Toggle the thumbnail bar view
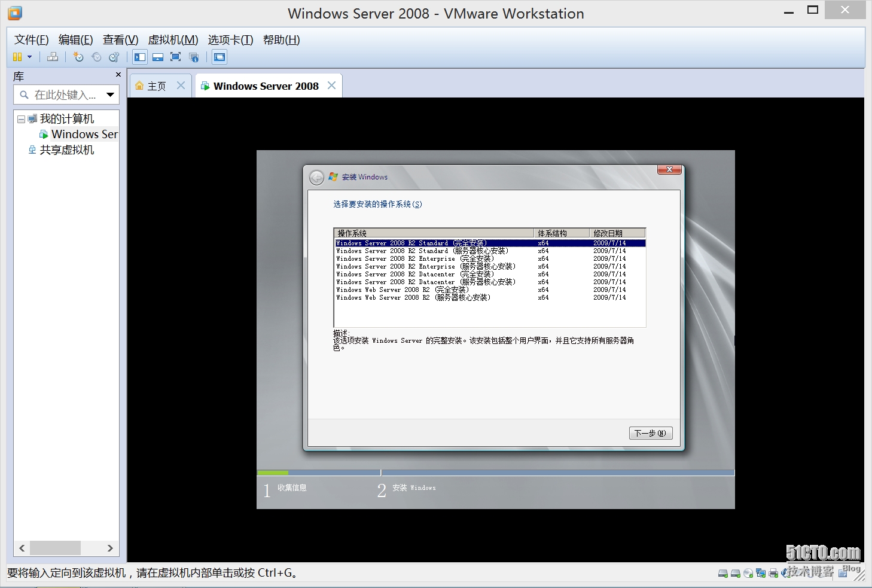This screenshot has width=872, height=588. pyautogui.click(x=158, y=57)
